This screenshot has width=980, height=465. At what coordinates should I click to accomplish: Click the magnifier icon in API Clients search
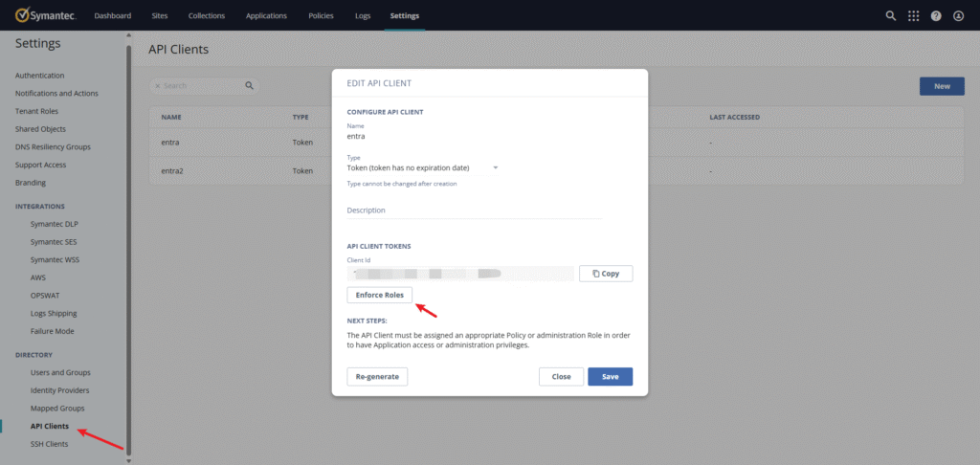[x=250, y=85]
